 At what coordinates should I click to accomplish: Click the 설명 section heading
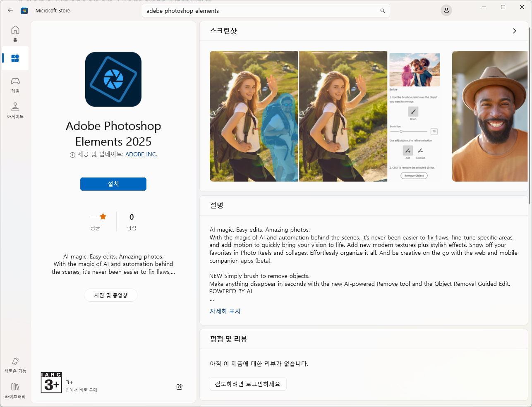(217, 205)
